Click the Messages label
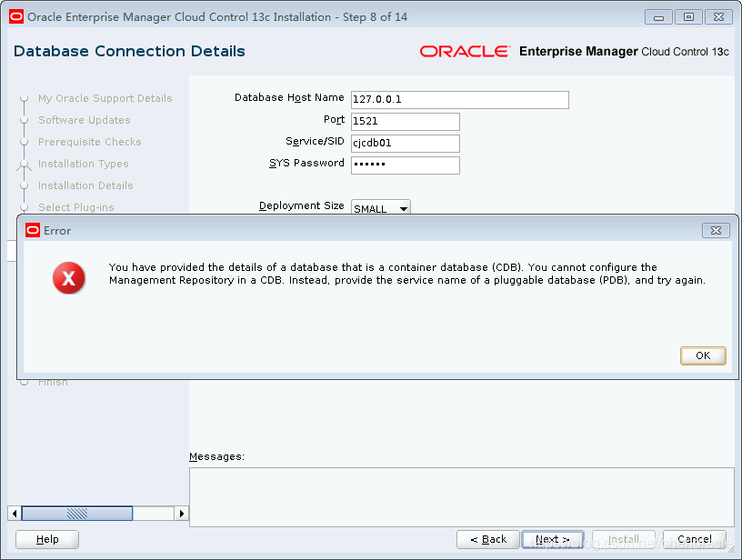The height and width of the screenshot is (560, 742). click(216, 456)
